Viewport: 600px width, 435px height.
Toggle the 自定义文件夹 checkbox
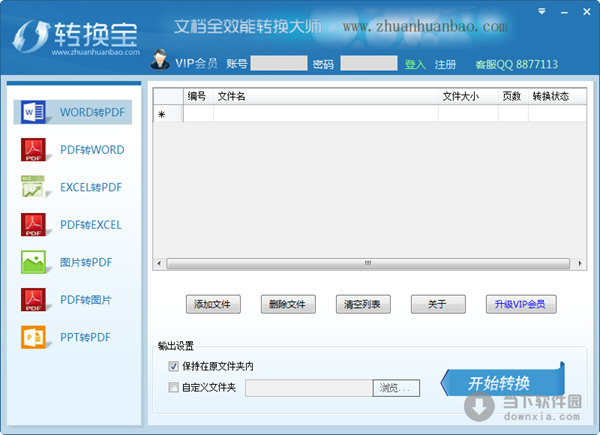[173, 387]
